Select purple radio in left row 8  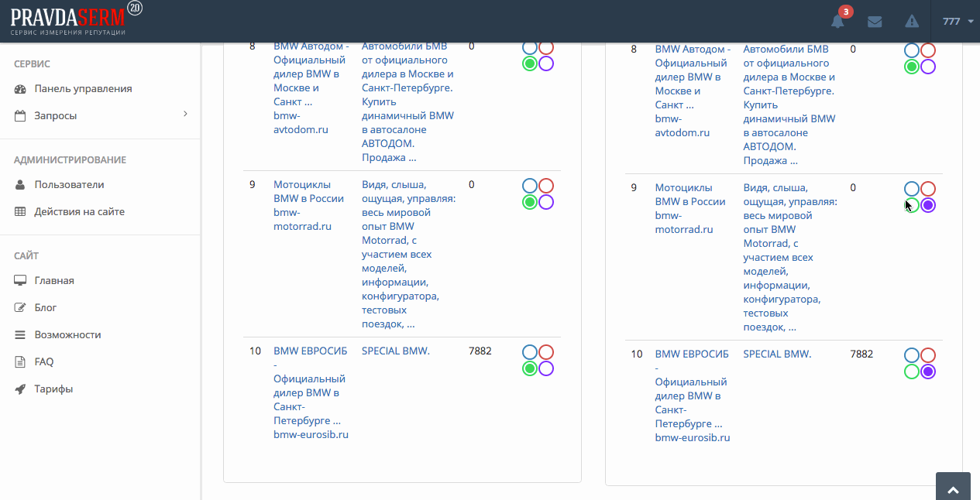click(x=546, y=63)
